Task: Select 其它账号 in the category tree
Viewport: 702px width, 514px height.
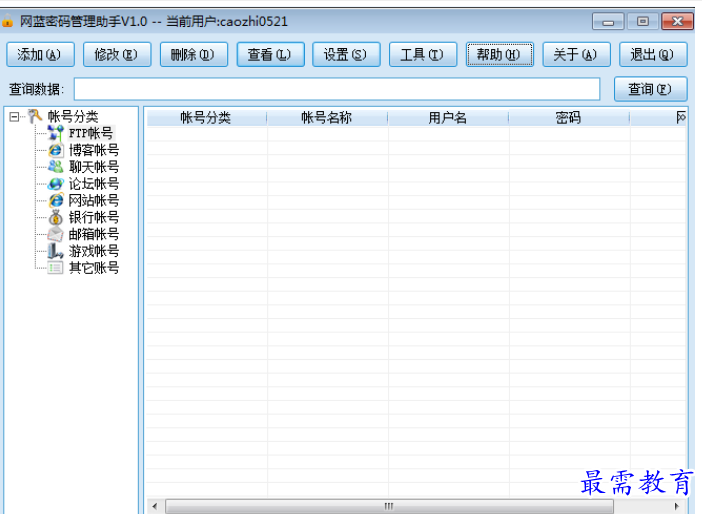Action: coord(94,268)
